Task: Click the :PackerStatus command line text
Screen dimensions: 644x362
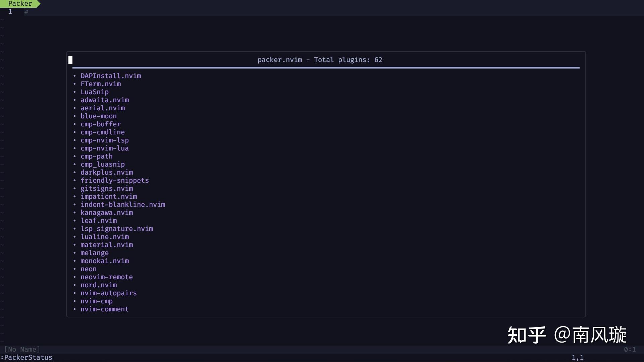Action: (26, 357)
